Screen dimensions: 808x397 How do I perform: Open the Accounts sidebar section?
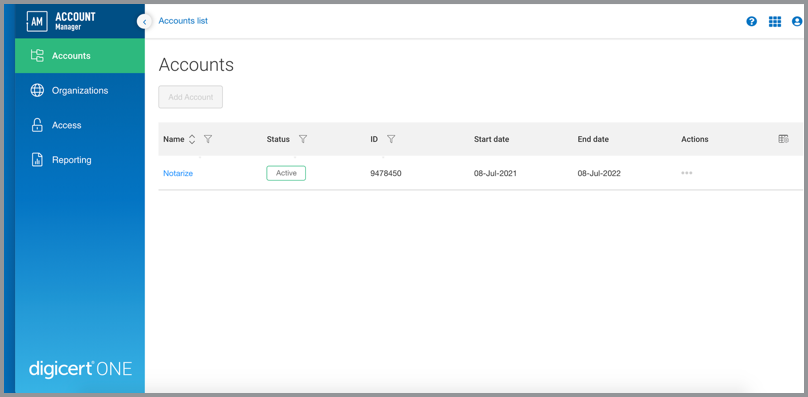(x=80, y=56)
